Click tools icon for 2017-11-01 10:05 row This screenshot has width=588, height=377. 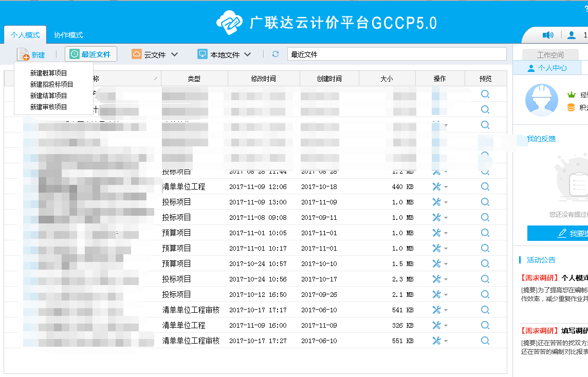tap(436, 233)
